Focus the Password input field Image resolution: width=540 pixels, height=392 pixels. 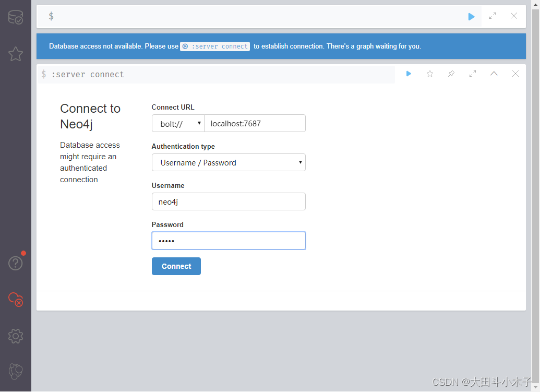(229, 241)
